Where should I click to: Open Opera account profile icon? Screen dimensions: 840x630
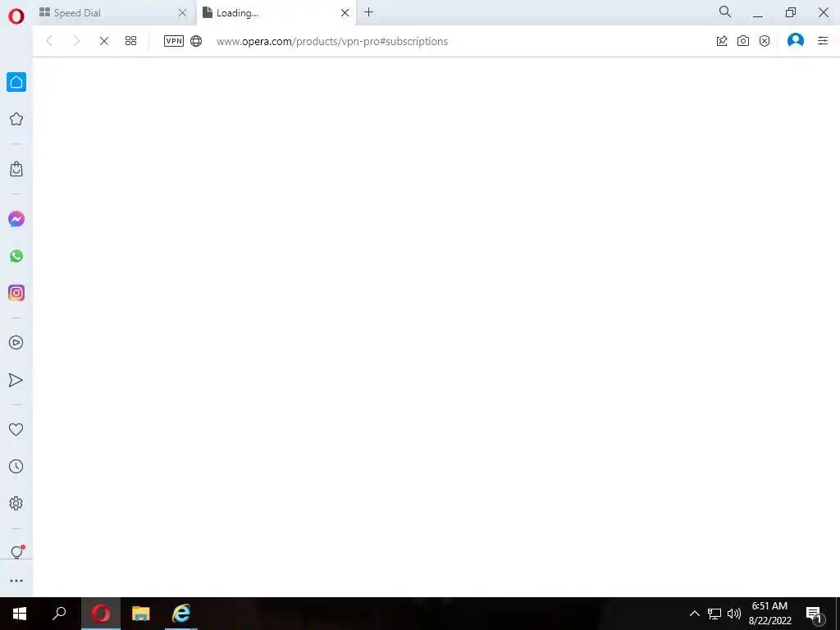pyautogui.click(x=796, y=40)
